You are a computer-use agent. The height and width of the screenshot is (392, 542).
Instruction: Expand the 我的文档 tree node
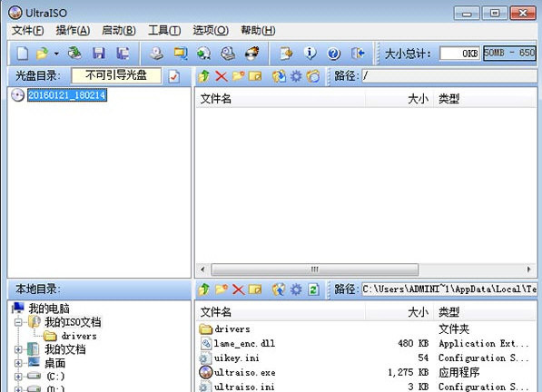tap(18, 349)
